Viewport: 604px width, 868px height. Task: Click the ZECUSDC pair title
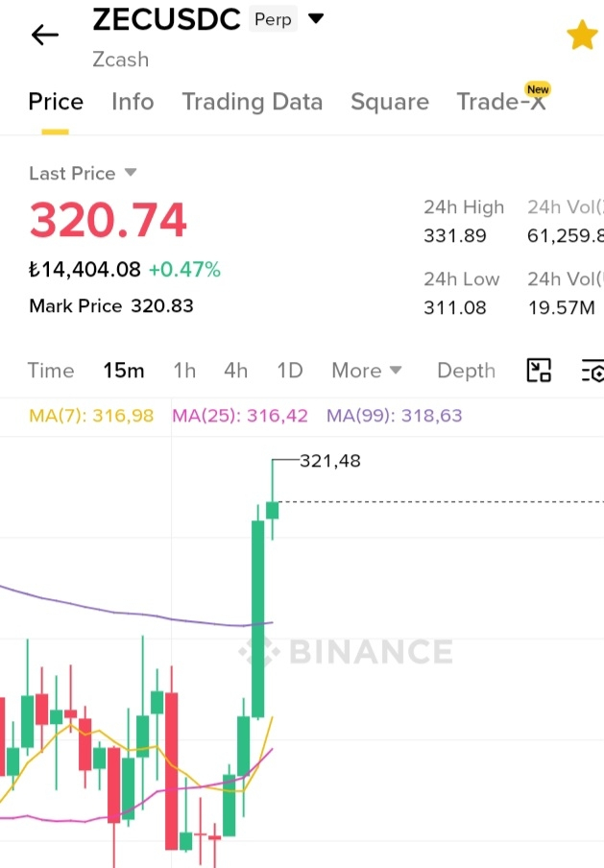pos(166,19)
